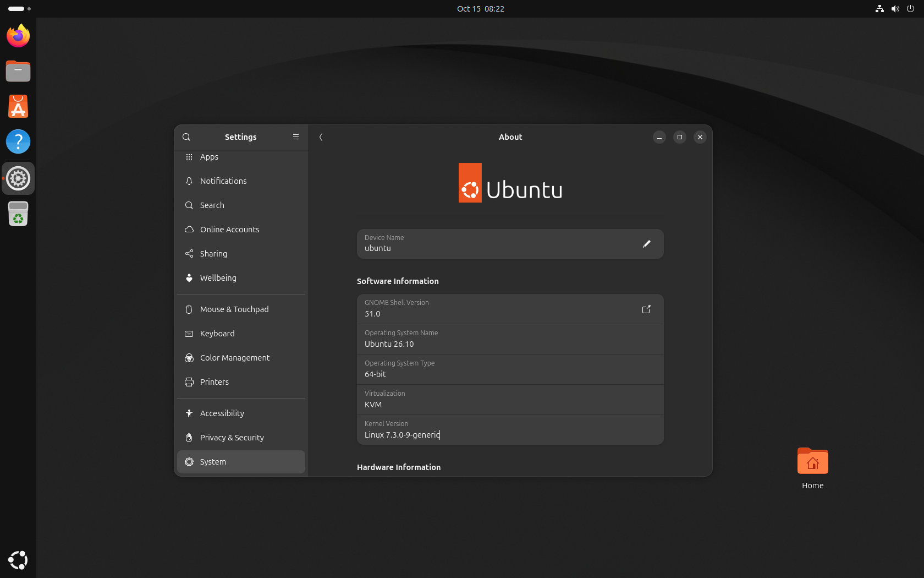This screenshot has height=578, width=924.
Task: Open Firefox from the dock
Action: pyautogui.click(x=18, y=36)
